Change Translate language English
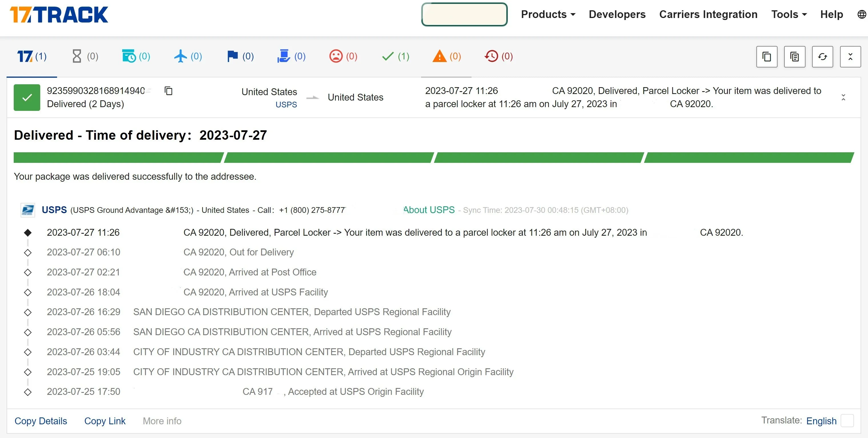The width and height of the screenshot is (868, 438). click(821, 421)
